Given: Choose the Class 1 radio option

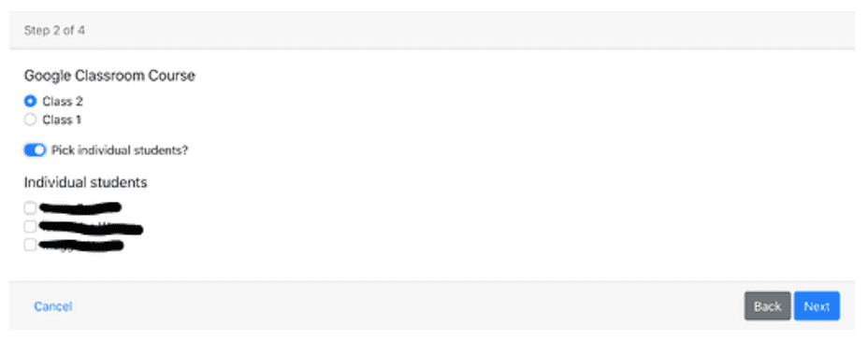Looking at the screenshot, I should coord(30,120).
